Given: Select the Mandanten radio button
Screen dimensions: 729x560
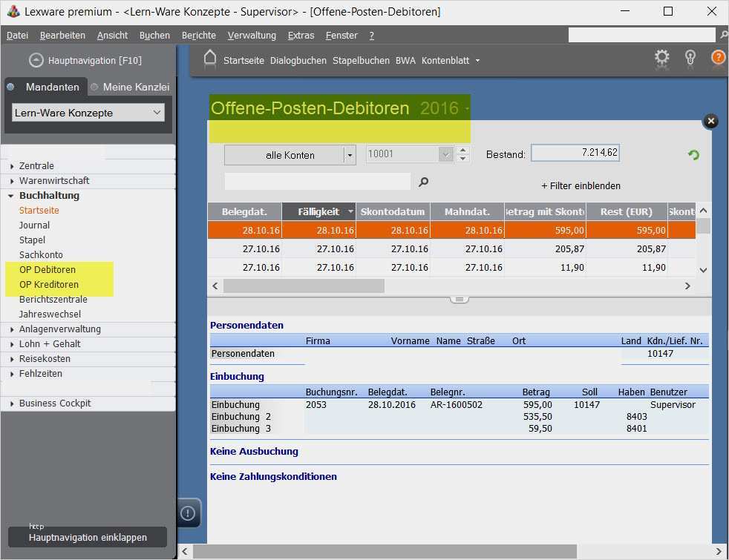Looking at the screenshot, I should click(10, 87).
